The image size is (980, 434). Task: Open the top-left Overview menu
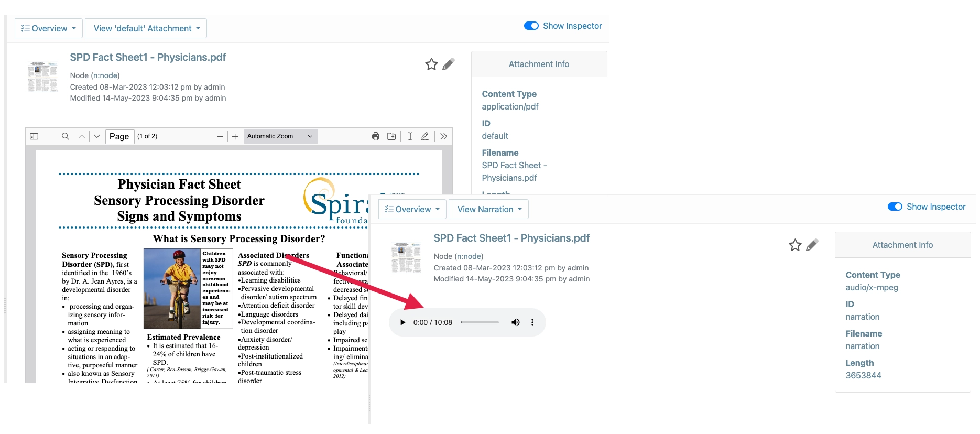(x=49, y=29)
